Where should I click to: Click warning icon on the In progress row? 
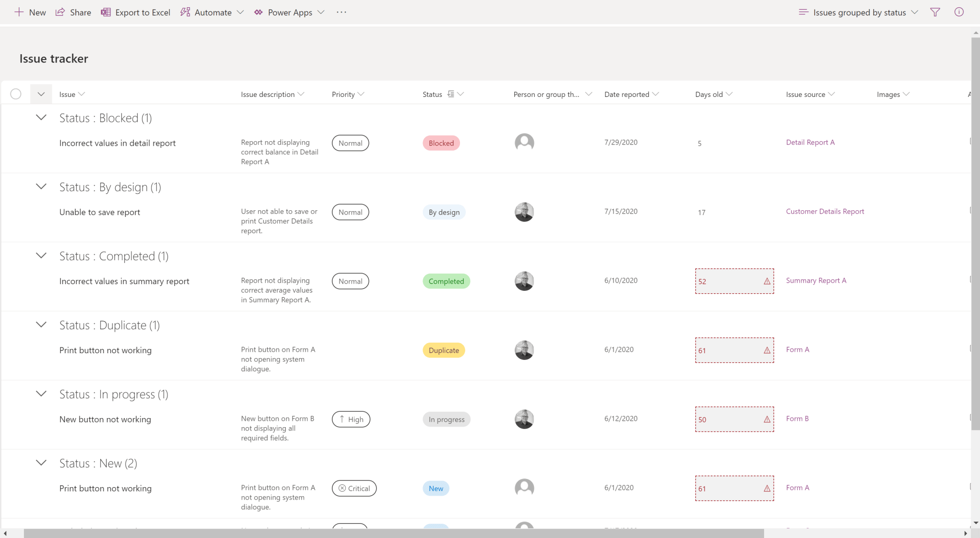766,419
